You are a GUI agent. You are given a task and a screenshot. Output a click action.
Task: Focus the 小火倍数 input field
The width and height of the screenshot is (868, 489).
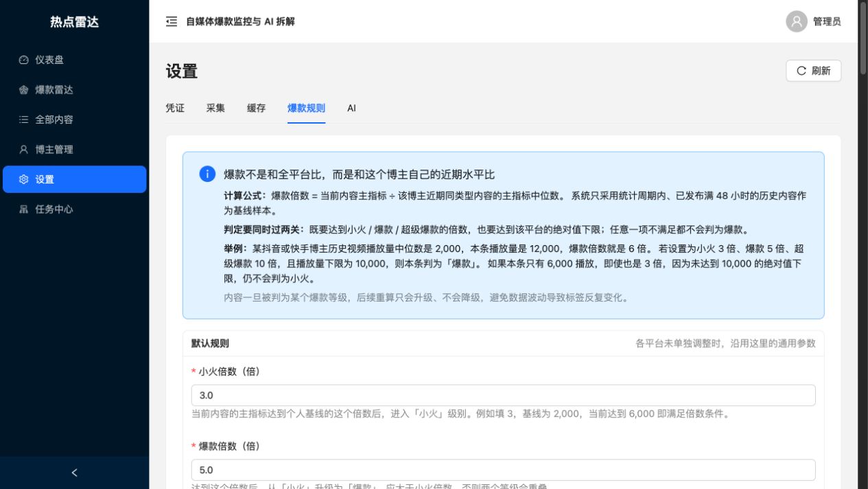click(503, 396)
